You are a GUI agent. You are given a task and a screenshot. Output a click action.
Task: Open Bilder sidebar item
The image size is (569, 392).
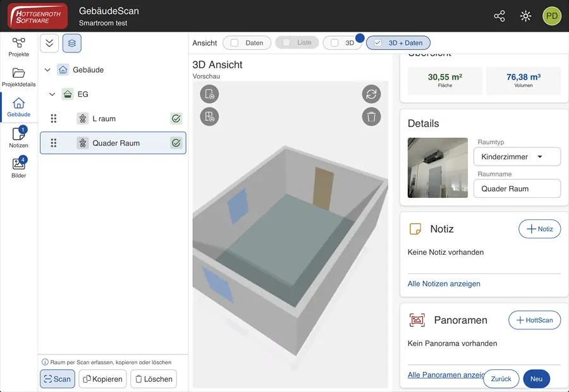[19, 168]
